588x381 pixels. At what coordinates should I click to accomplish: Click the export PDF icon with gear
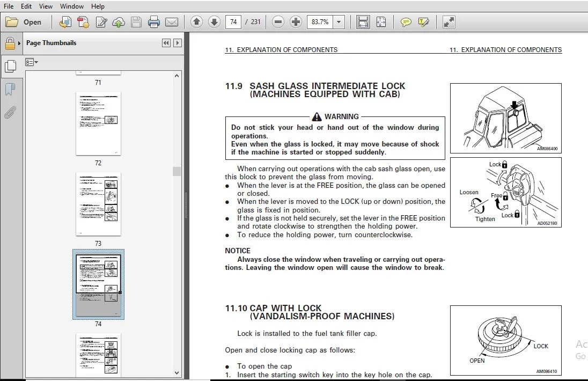coord(83,22)
